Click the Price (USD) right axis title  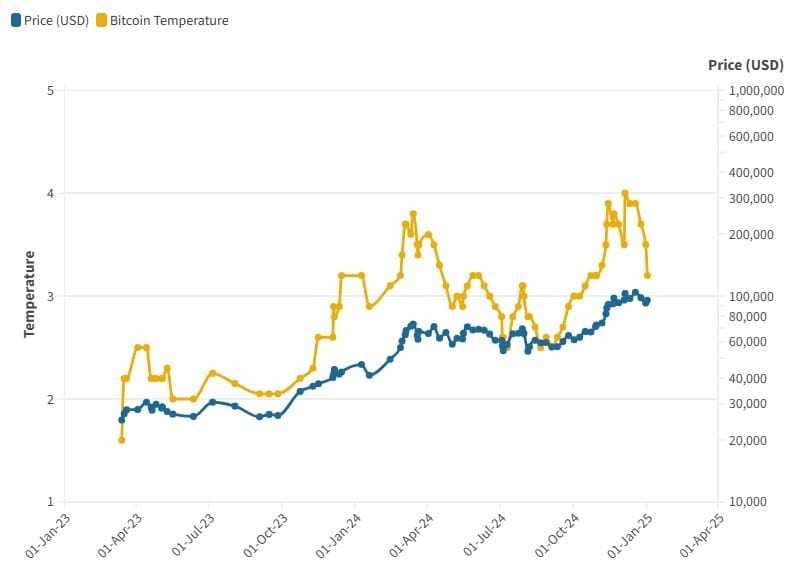coord(745,65)
